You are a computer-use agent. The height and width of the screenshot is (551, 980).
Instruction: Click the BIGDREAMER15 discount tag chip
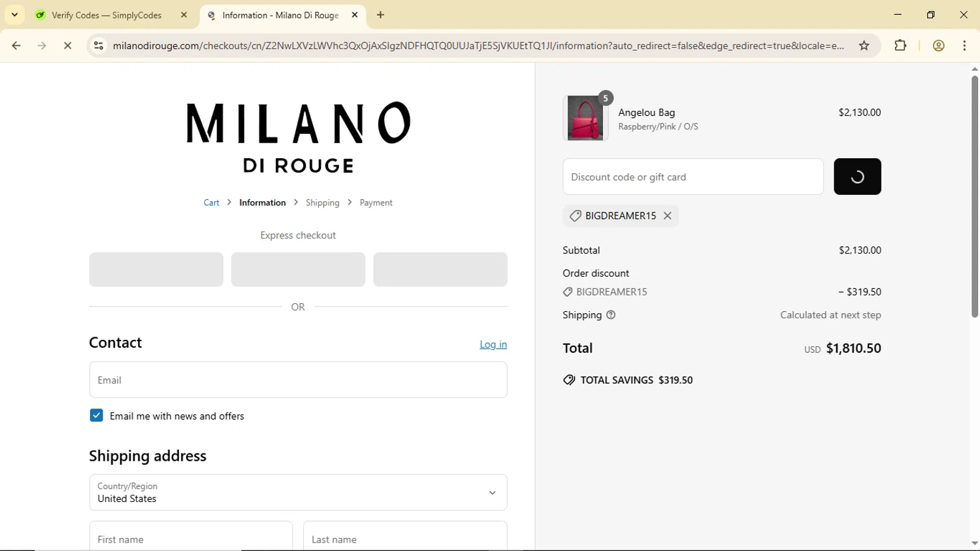(621, 216)
